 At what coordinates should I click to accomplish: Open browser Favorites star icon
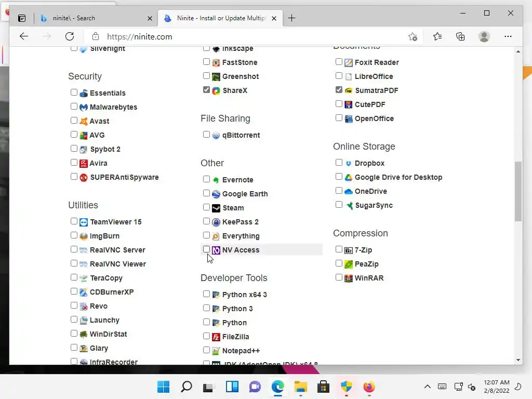pyautogui.click(x=437, y=36)
